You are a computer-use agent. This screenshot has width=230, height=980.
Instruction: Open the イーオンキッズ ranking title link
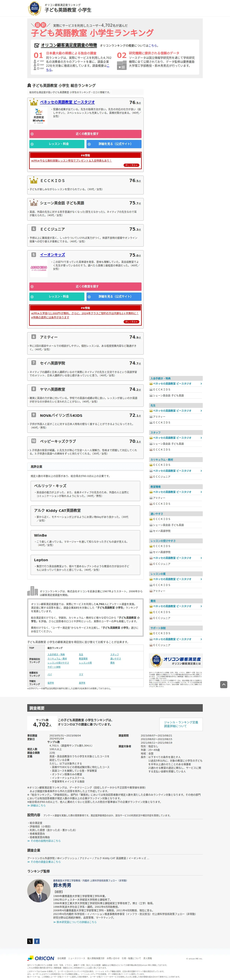pyautogui.click(x=52, y=255)
